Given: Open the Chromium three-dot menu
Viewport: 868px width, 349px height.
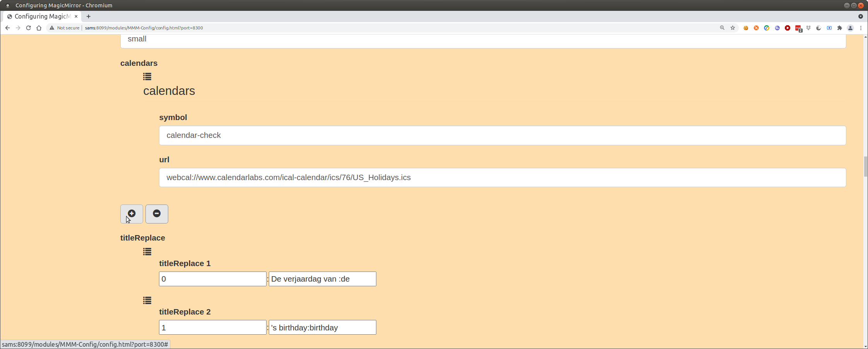Looking at the screenshot, I should pyautogui.click(x=861, y=28).
